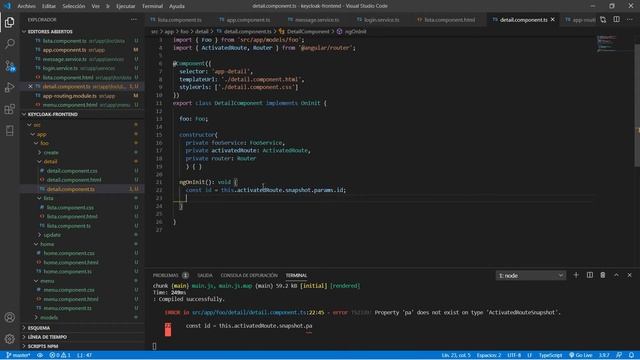Click Espacios: 2 indentation in status bar

[489, 356]
